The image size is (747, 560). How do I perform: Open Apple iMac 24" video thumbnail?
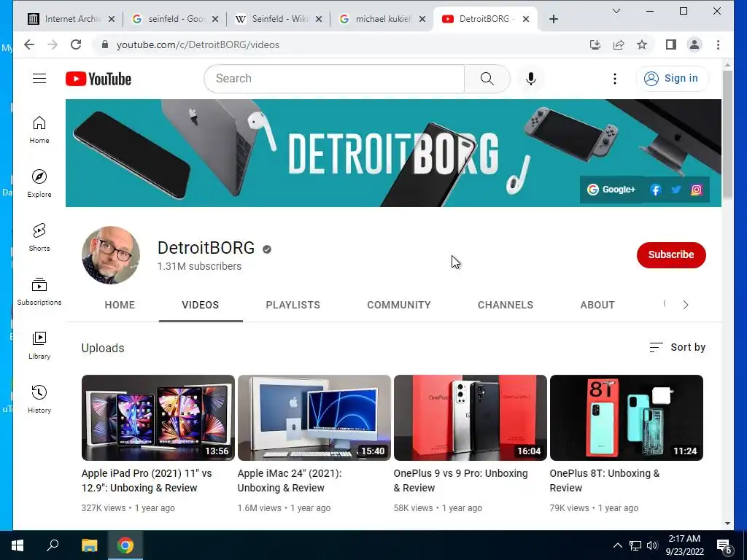point(314,418)
